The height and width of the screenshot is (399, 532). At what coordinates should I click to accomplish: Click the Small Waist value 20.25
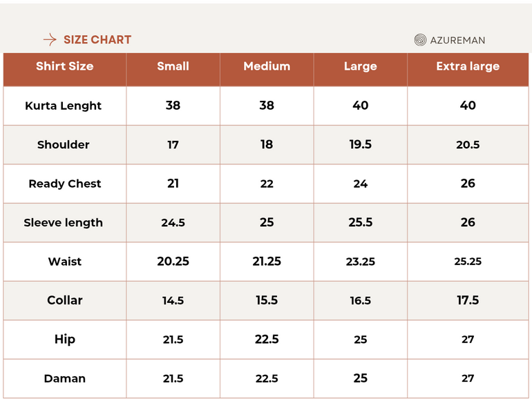coord(173,262)
